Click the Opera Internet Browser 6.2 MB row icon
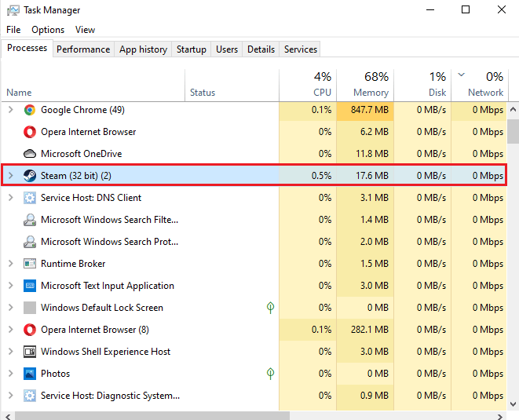The image size is (519, 420). click(30, 132)
